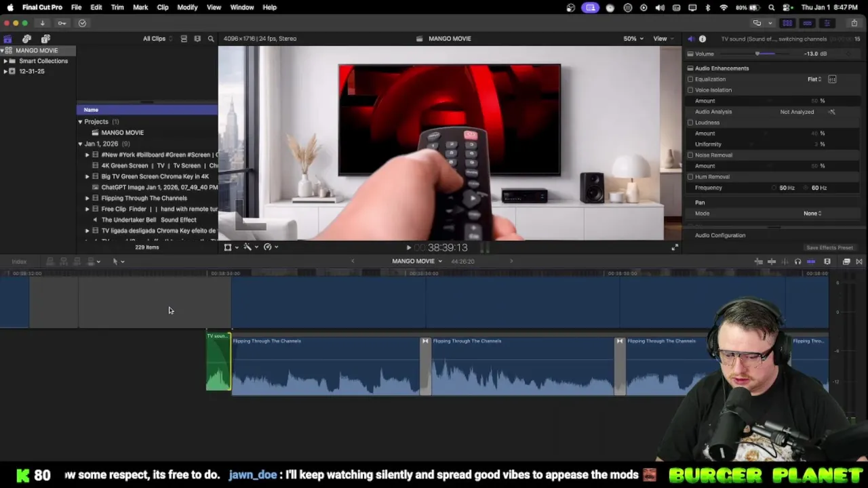Enable the Equalization checkbox
The height and width of the screenshot is (488, 868).
690,79
